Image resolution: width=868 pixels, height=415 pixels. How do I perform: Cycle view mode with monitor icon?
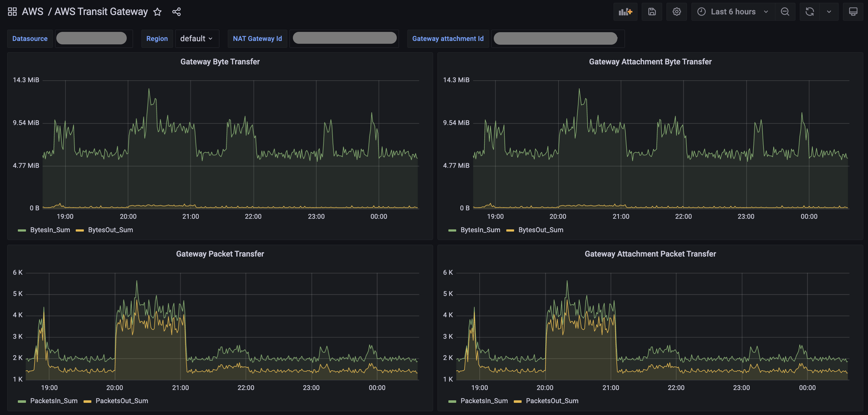(853, 12)
